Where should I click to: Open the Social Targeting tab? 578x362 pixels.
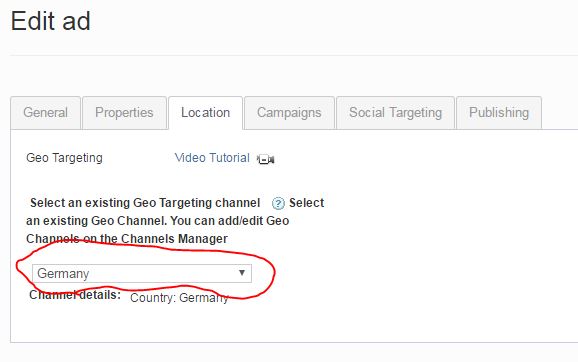pos(396,113)
